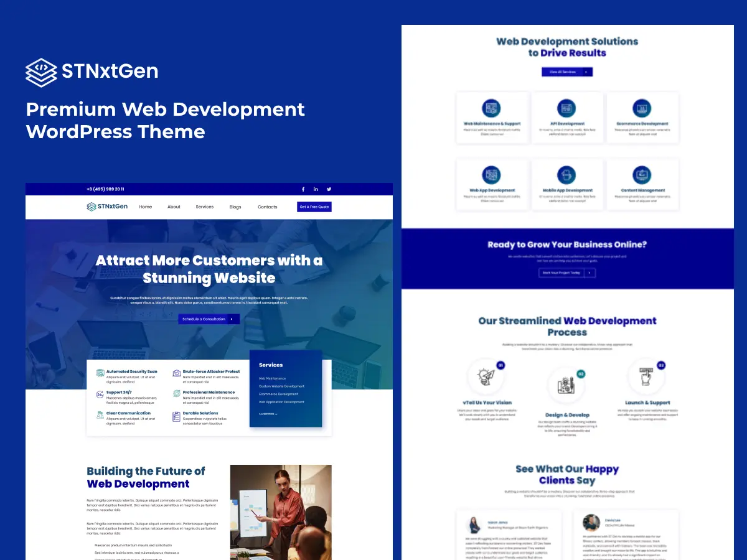Image resolution: width=747 pixels, height=560 pixels.
Task: Click the View All Services button
Action: [x=567, y=72]
